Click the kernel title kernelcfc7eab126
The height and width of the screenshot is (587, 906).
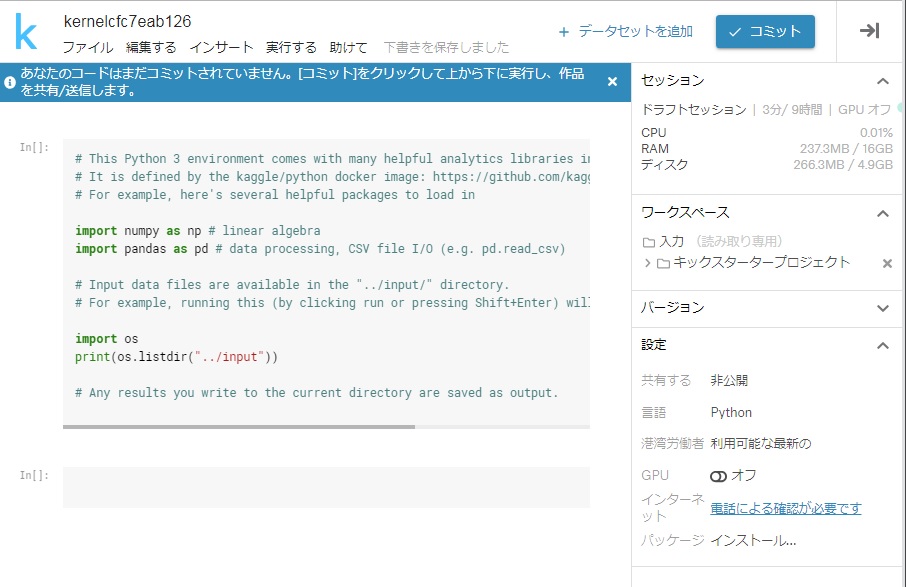127,21
